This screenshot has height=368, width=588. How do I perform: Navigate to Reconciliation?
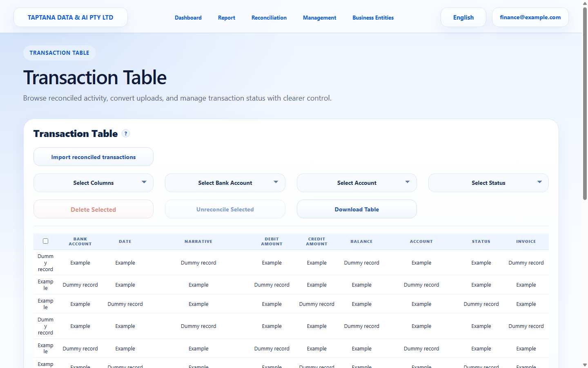[x=269, y=18]
